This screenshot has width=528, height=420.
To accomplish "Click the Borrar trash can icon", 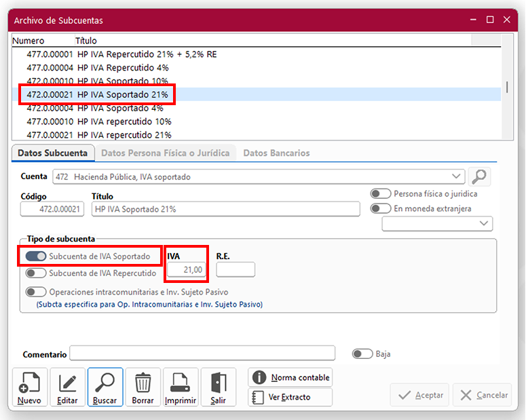I will tap(143, 387).
